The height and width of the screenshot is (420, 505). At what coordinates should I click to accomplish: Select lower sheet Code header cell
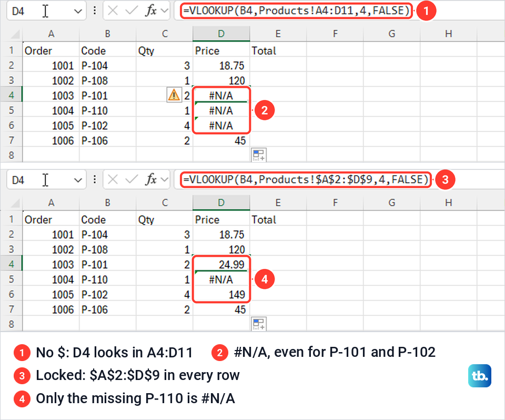pyautogui.click(x=107, y=219)
